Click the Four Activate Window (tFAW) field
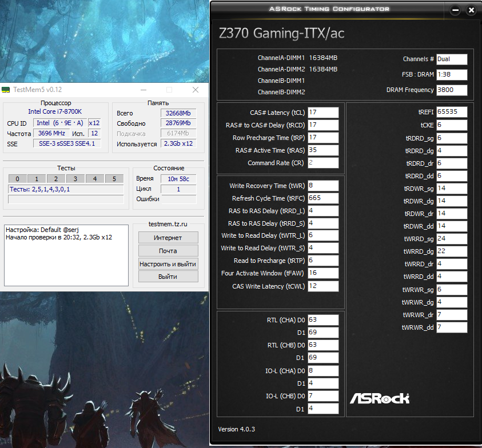The height and width of the screenshot is (448, 482). point(323,273)
